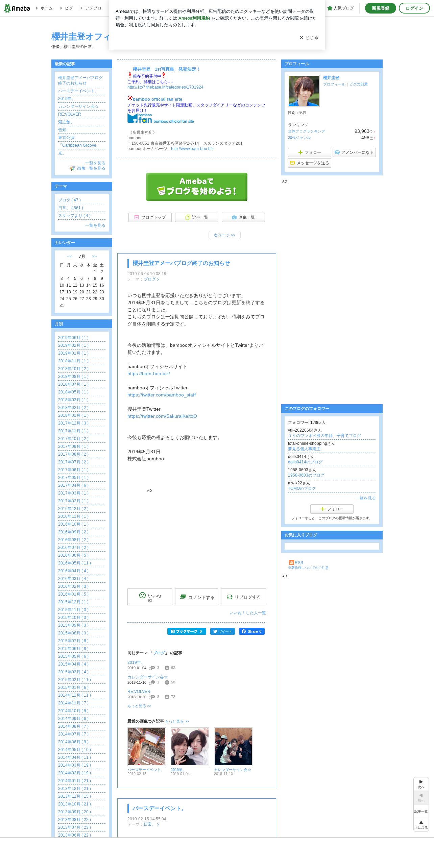The image size is (434, 868).
Task: Click コメントする button
Action: (x=197, y=597)
